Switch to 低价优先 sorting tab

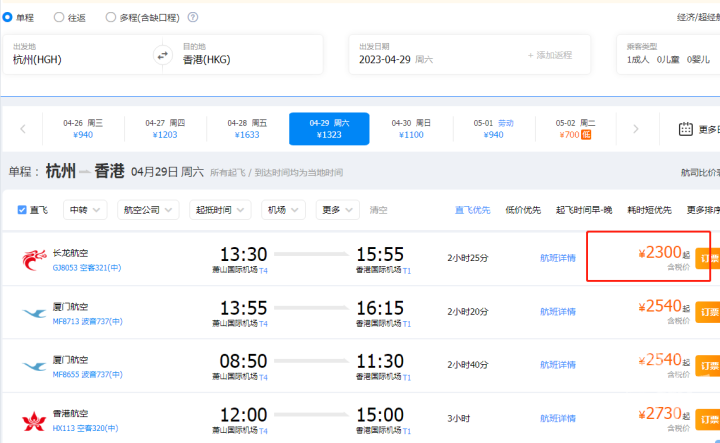[523, 210]
